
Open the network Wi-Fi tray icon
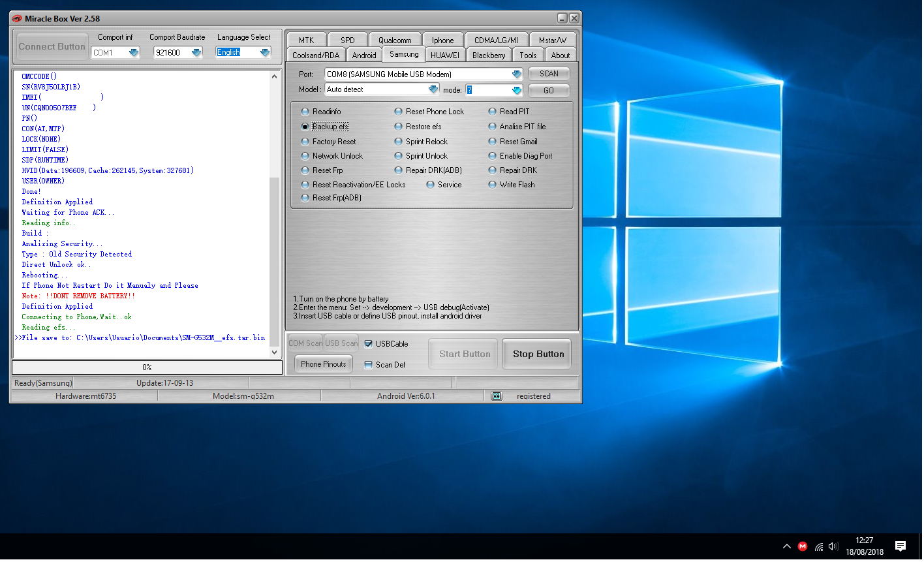pos(819,546)
